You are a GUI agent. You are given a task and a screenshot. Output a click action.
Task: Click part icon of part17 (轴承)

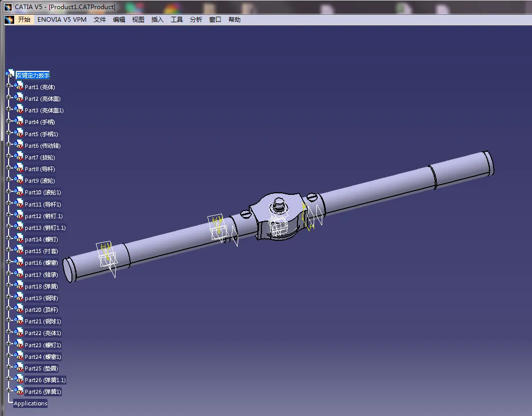pyautogui.click(x=19, y=273)
